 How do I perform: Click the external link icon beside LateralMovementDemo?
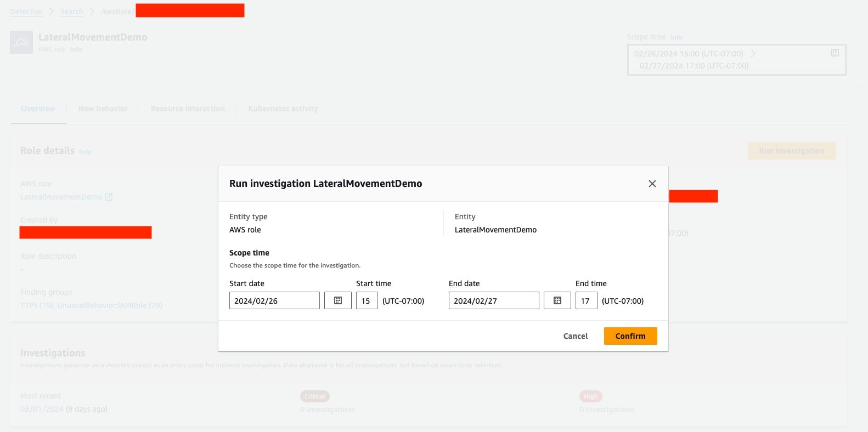109,197
